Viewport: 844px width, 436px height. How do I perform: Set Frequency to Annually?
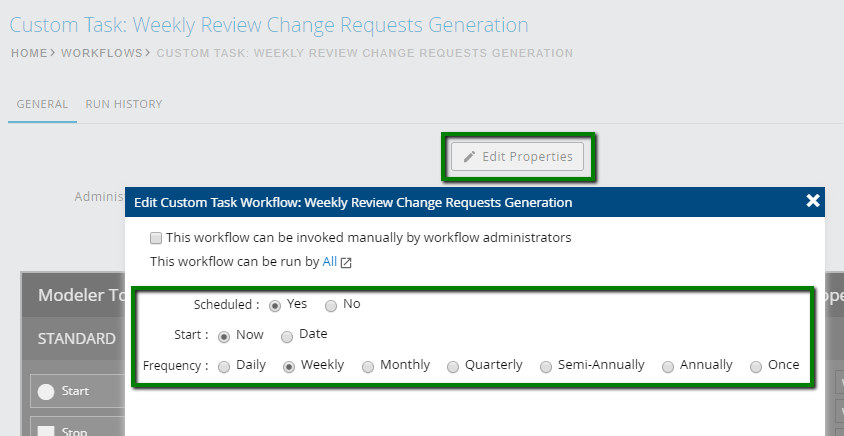(x=668, y=367)
